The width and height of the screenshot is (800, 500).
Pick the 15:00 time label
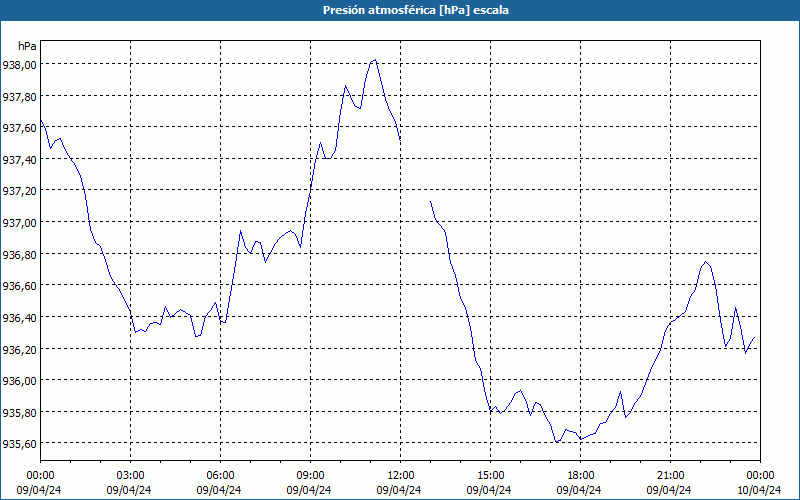(x=490, y=476)
